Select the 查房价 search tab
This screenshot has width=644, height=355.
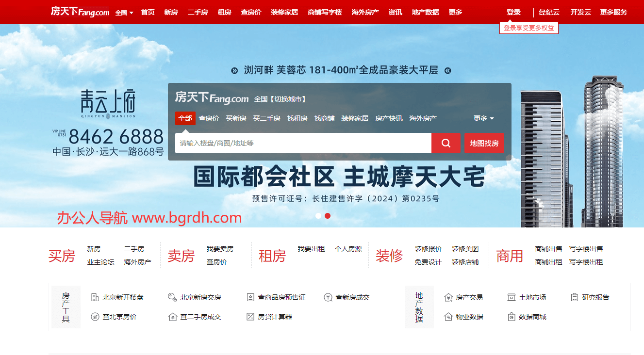[209, 118]
